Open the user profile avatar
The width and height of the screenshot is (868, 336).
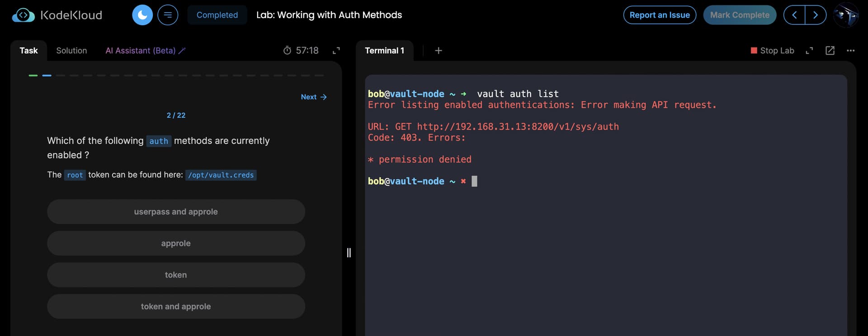[846, 15]
